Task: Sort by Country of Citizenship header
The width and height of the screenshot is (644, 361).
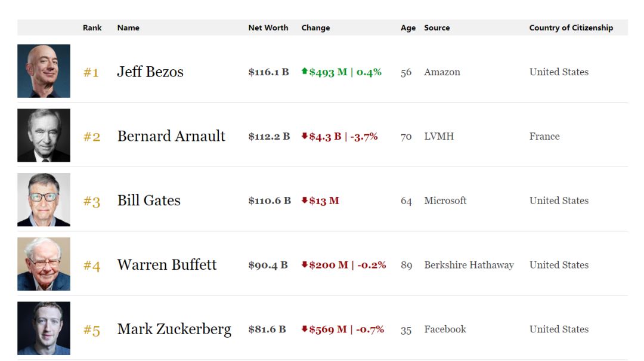Action: pyautogui.click(x=571, y=27)
